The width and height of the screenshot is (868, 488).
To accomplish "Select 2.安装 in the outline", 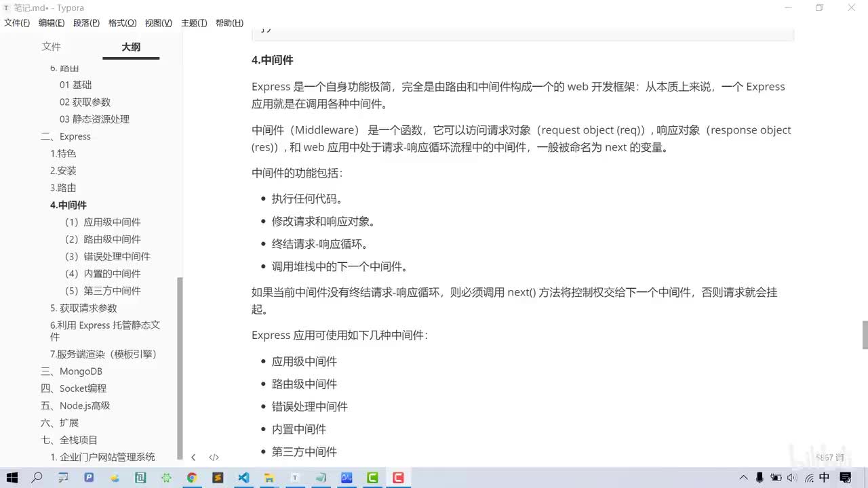I will [63, 171].
